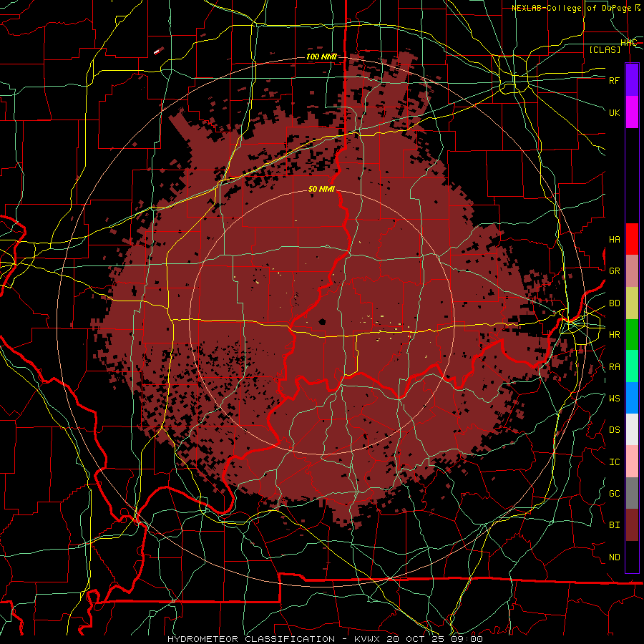
Task: Click the purple RF color swatch
Action: 632,80
